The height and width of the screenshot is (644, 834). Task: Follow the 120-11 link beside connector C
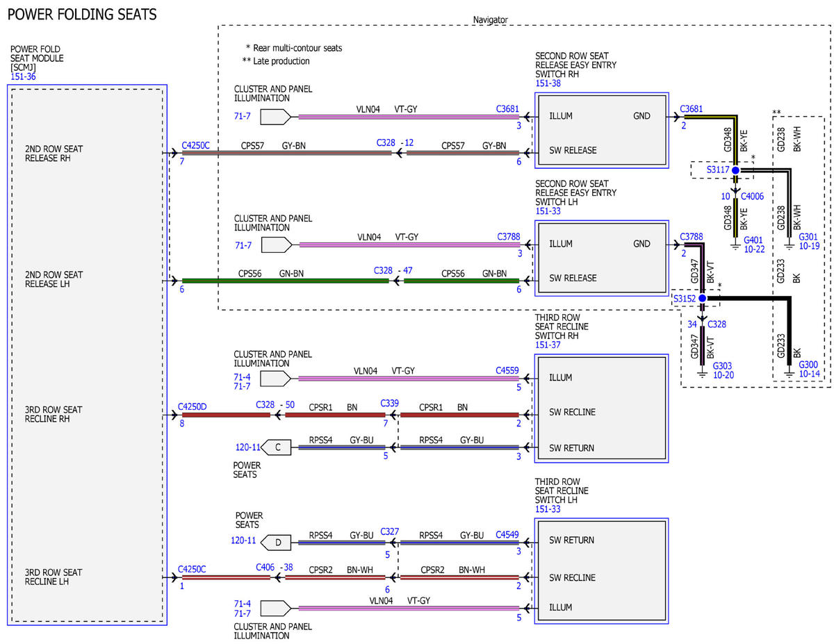click(247, 448)
